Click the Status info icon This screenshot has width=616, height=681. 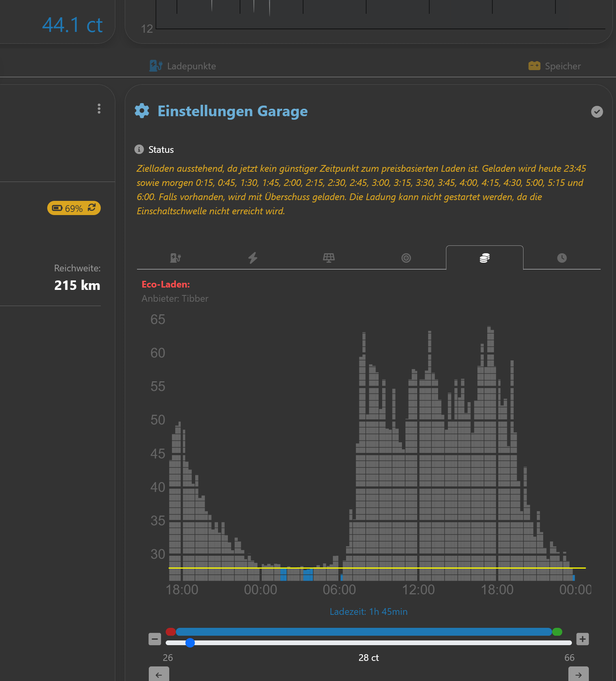click(x=139, y=149)
